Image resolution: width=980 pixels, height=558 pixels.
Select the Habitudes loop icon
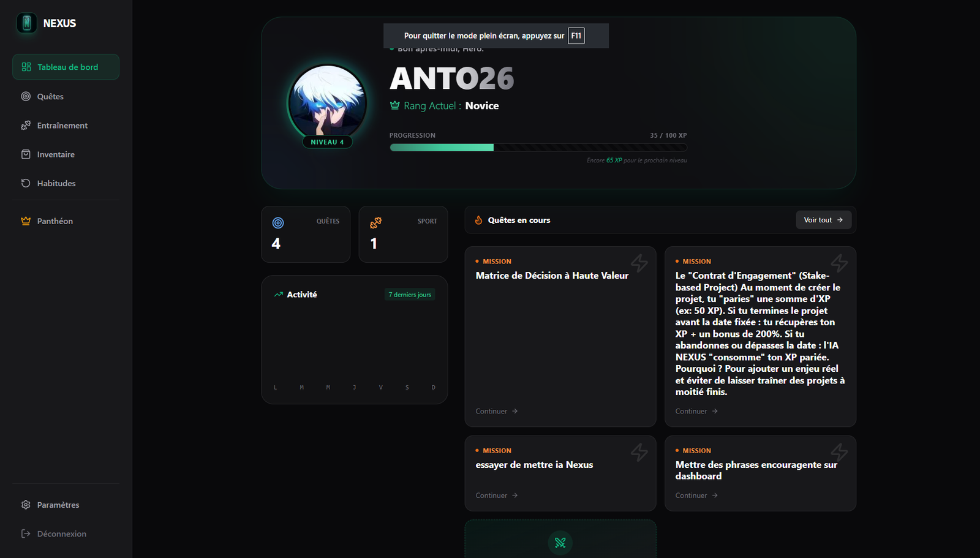25,183
